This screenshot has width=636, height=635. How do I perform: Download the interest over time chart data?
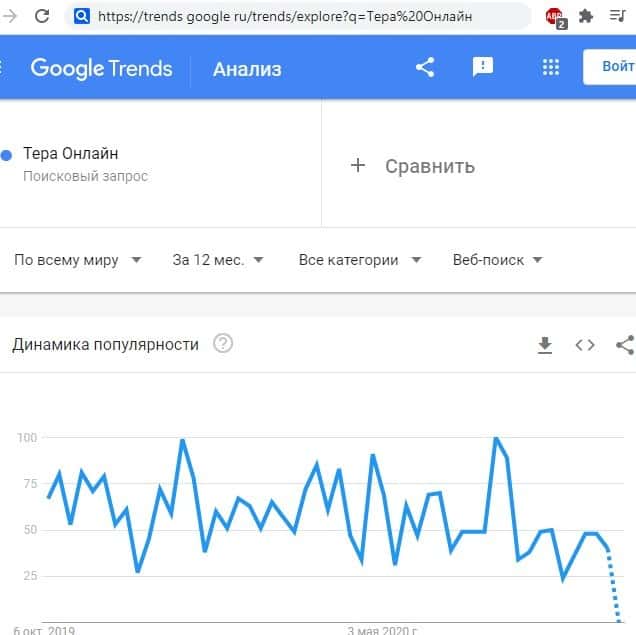[x=545, y=345]
